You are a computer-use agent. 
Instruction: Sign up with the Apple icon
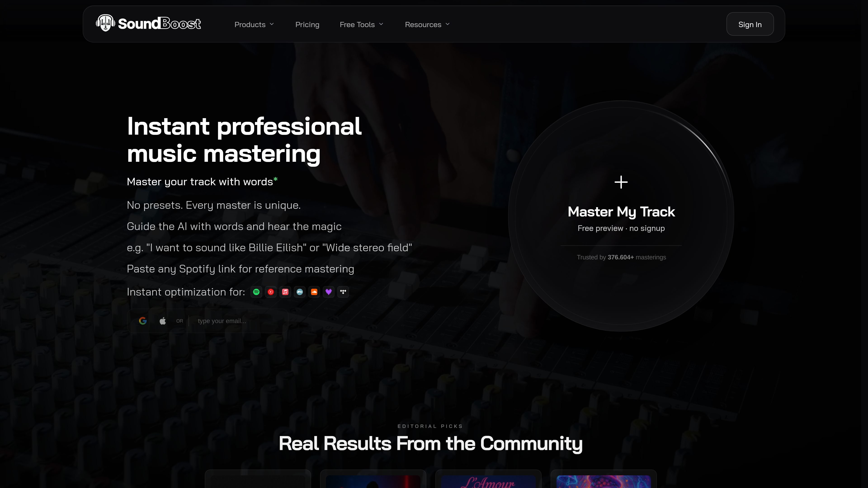click(x=163, y=321)
